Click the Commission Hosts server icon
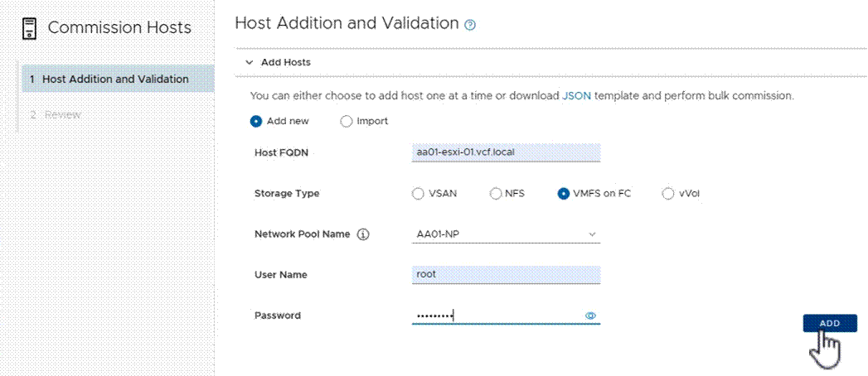 (30, 28)
